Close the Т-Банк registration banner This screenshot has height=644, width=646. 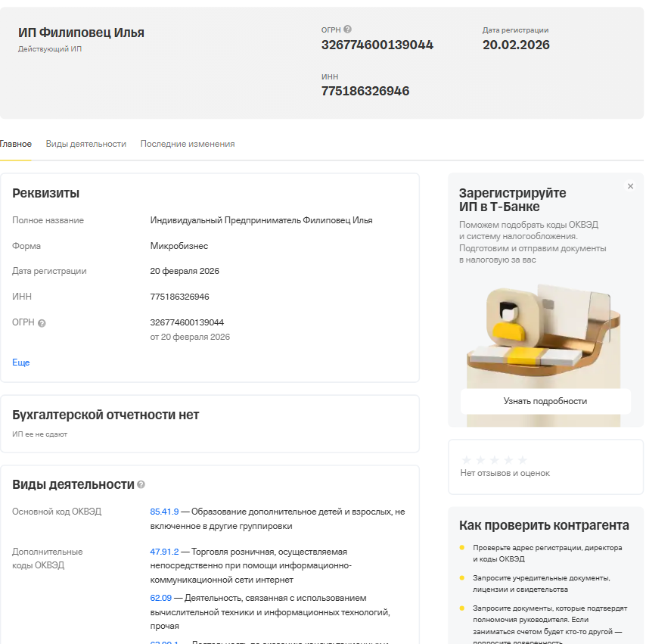pyautogui.click(x=630, y=185)
